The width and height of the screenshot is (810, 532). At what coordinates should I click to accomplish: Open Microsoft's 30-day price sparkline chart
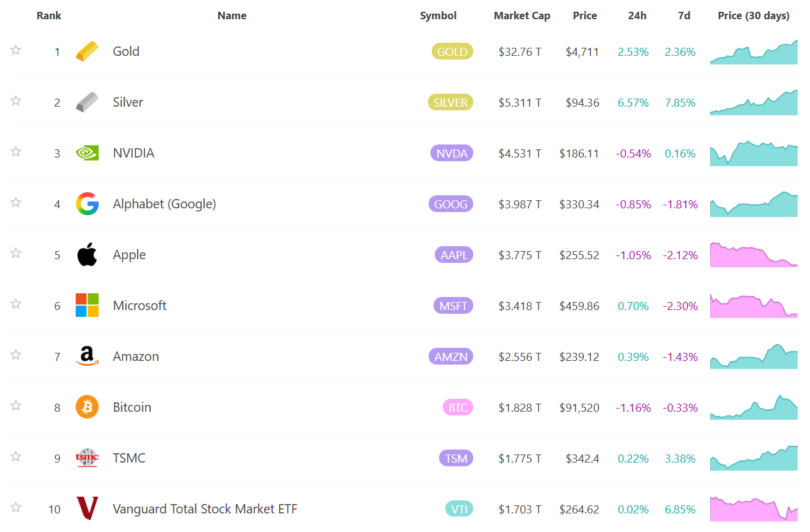pyautogui.click(x=754, y=306)
